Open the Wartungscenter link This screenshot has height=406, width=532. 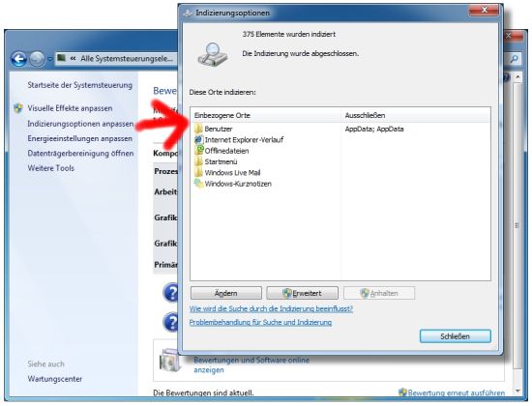point(54,379)
